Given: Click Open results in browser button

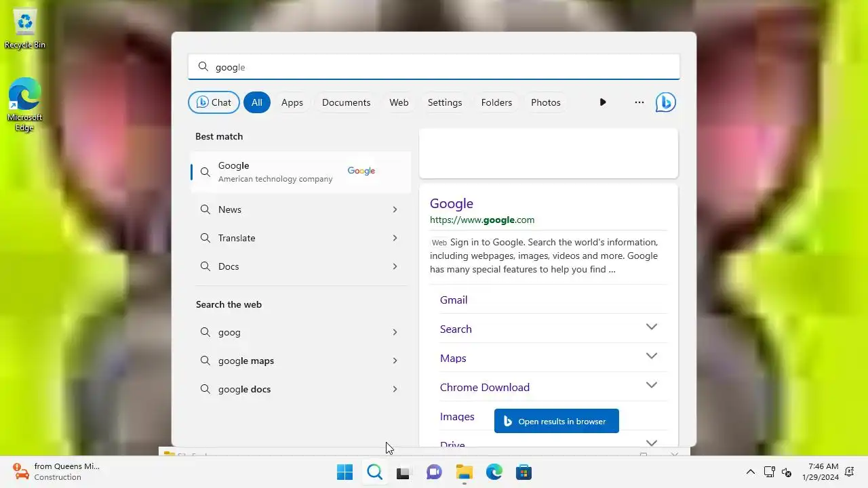Looking at the screenshot, I should [556, 421].
